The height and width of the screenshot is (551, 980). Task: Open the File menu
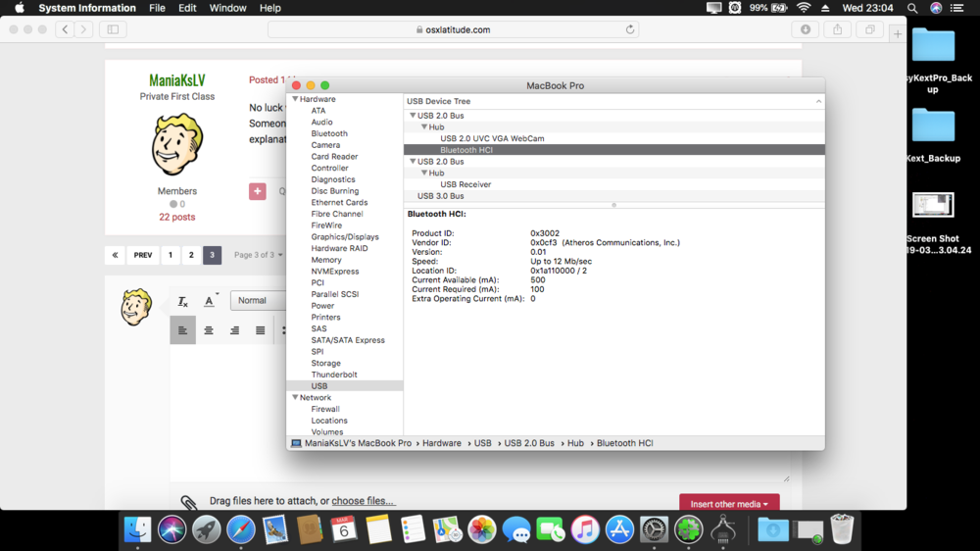point(157,8)
